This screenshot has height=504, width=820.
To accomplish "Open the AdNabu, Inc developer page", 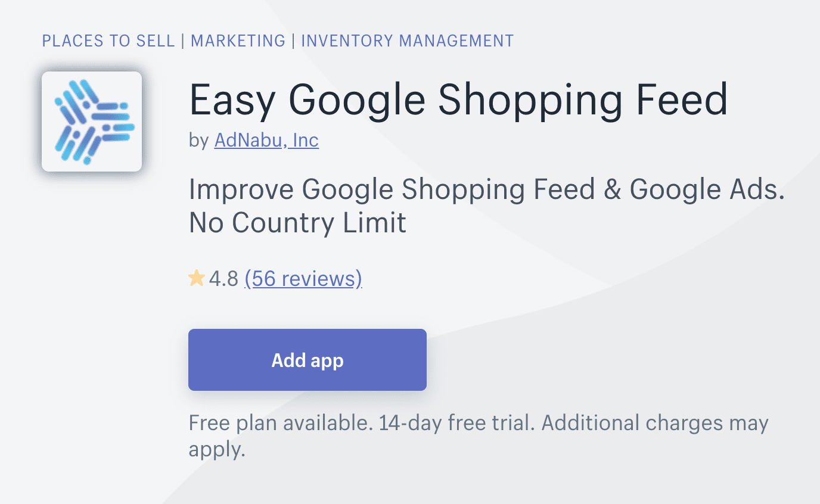I will pos(266,140).
